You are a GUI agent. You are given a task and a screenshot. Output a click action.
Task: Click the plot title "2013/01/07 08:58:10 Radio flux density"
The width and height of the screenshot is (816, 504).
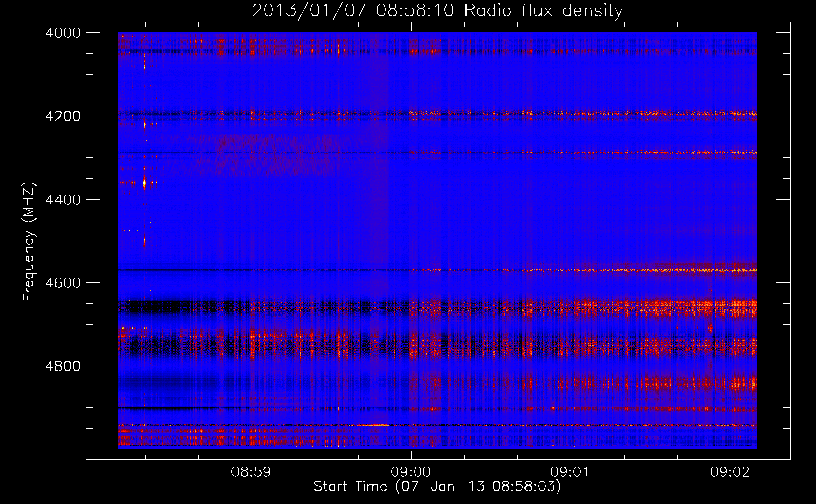437,10
